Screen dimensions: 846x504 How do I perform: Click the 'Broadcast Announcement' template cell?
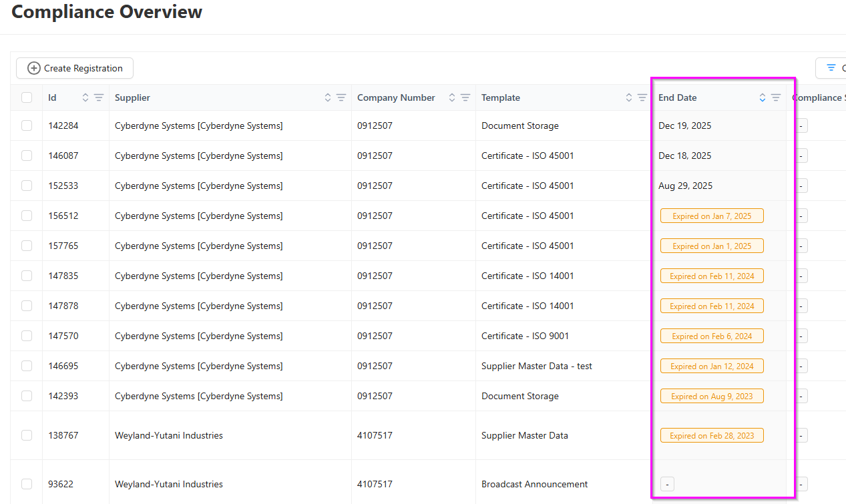[535, 484]
